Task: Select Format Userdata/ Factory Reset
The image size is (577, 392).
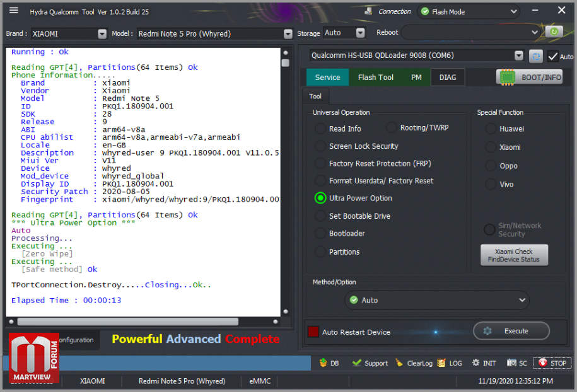Action: point(320,180)
